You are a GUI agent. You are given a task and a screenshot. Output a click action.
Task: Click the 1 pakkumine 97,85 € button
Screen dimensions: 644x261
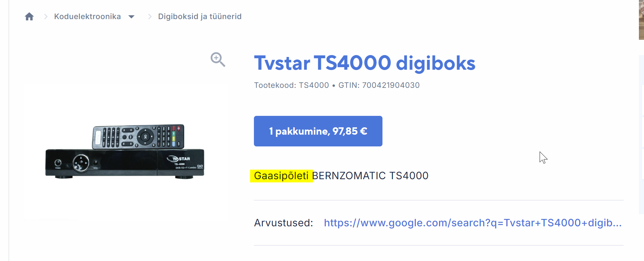coord(318,131)
